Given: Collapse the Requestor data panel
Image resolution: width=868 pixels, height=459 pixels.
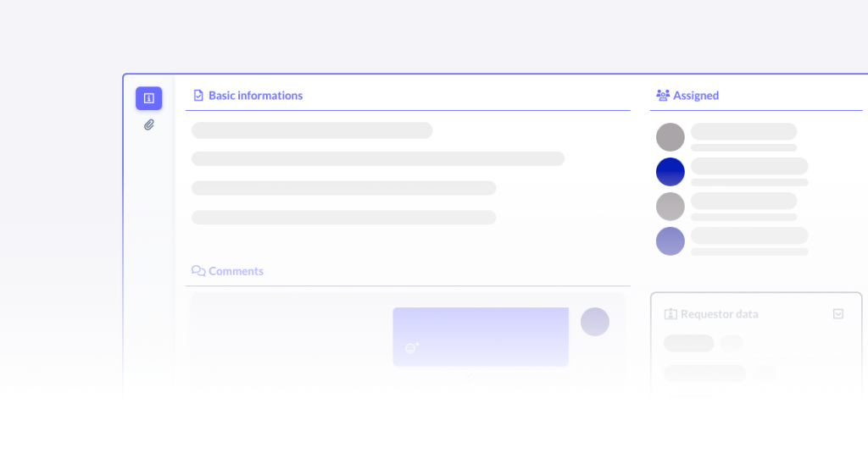Looking at the screenshot, I should 838,314.
